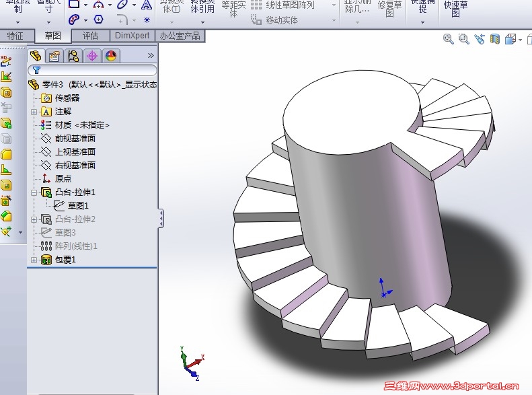Click the 快速草图 button
Viewport: 532px width, 395px height.
[x=455, y=9]
